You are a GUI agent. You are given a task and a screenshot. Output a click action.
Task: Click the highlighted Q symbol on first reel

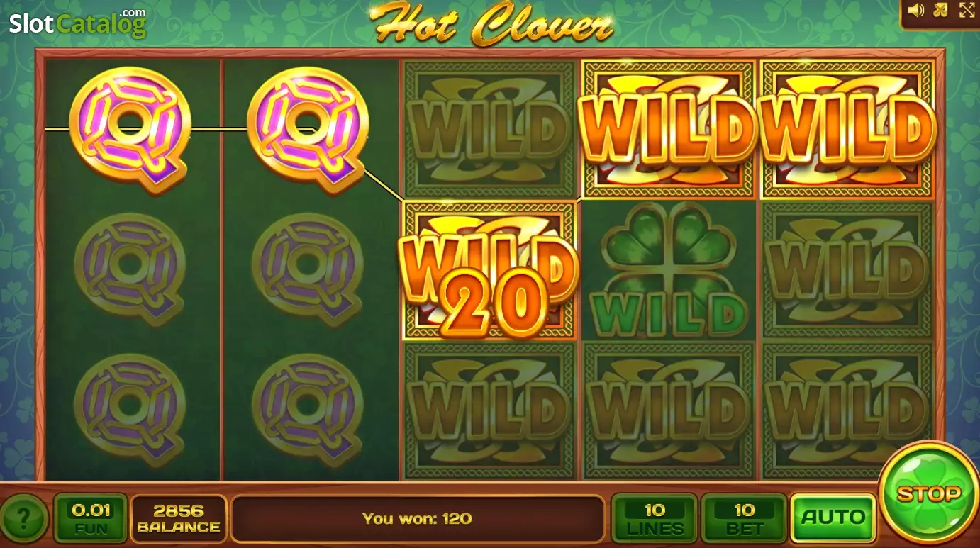(x=130, y=129)
